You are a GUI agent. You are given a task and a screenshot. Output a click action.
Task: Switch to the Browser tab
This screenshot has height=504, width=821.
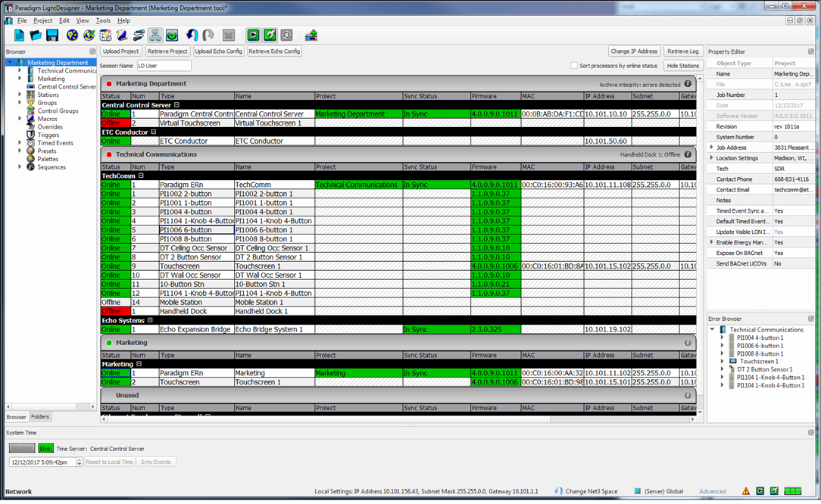[16, 417]
